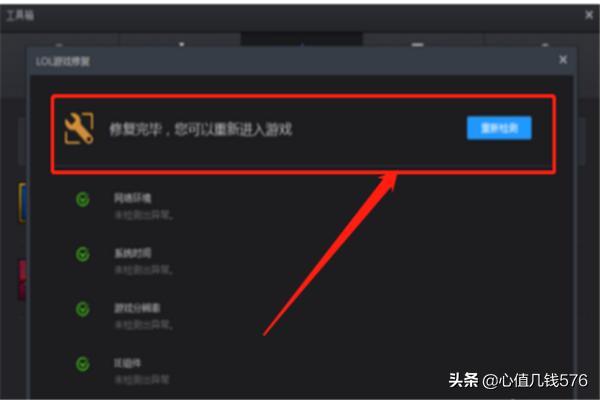Close the LOL游戏修复 dialog
Image resolution: width=600 pixels, height=400 pixels.
563,60
